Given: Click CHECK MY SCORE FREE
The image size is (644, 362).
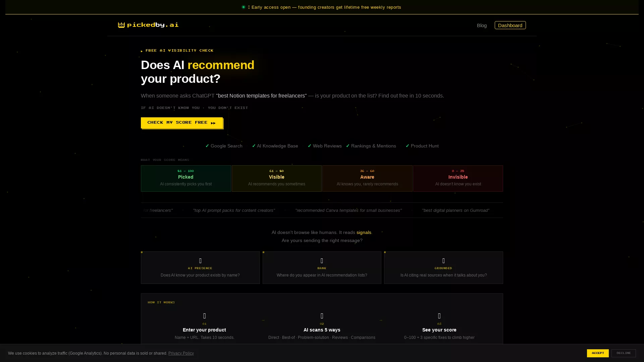Looking at the screenshot, I should coord(181,123).
